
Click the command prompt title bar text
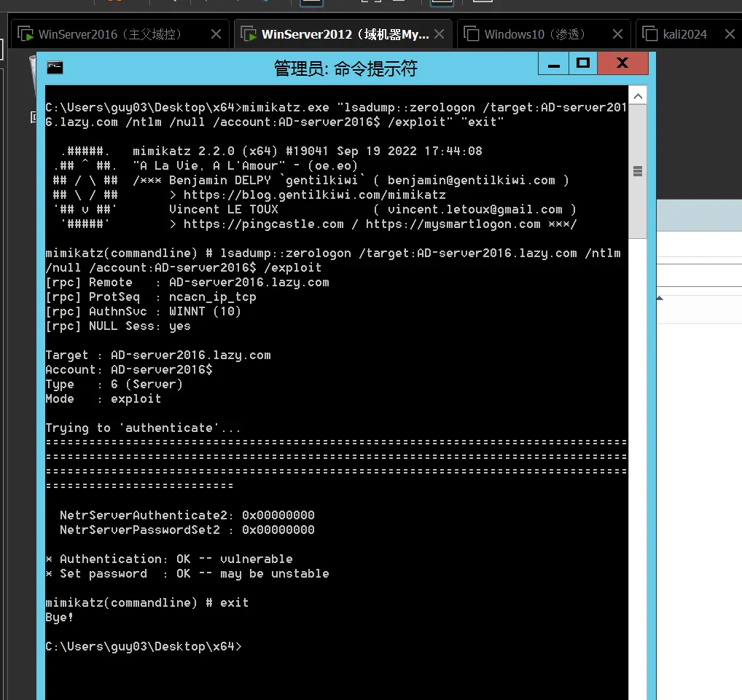(345, 68)
